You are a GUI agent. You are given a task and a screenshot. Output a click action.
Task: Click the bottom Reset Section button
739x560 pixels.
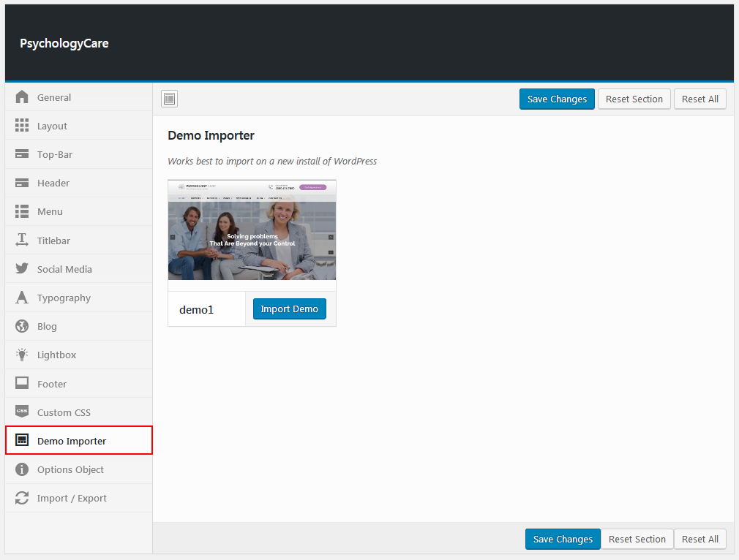(x=637, y=540)
